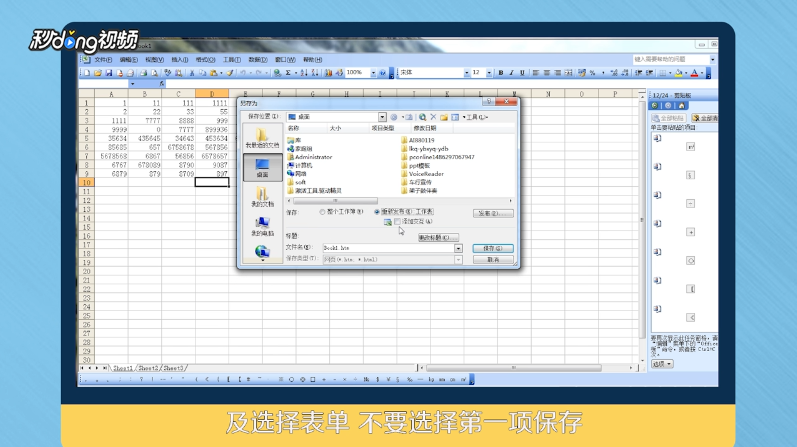Open the Options dropdown in clipboard pane
797x447 pixels.
coord(662,364)
